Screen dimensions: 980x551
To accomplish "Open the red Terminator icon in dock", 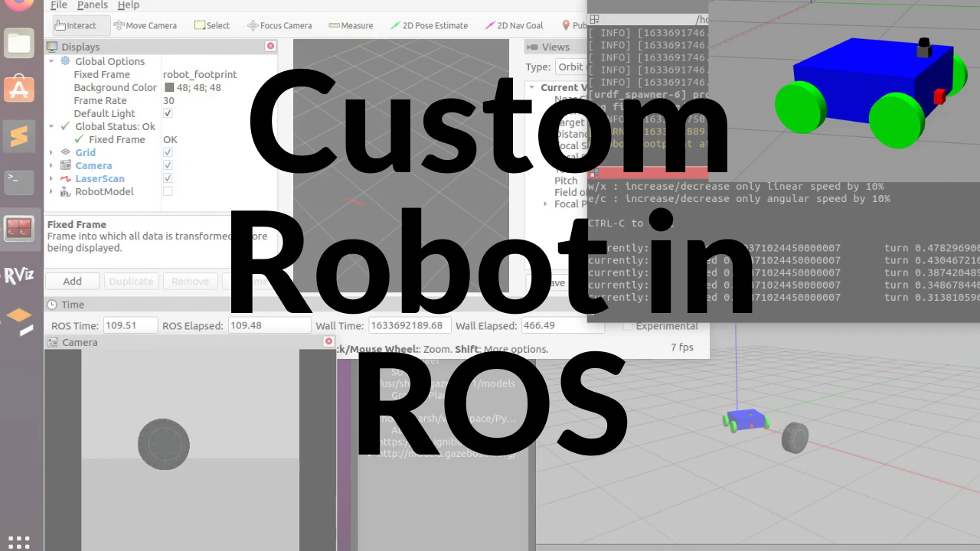I will click(x=19, y=228).
